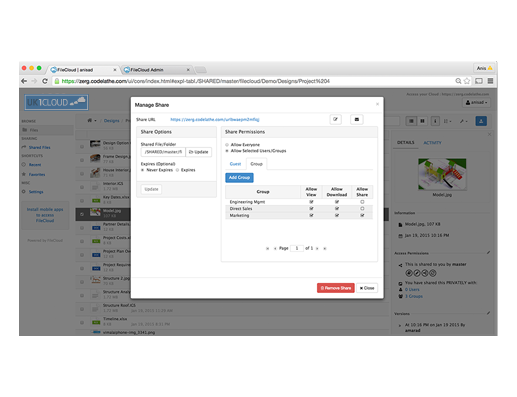
Task: Expand the home breadcrumb dropdown arrow
Action: pyautogui.click(x=95, y=121)
